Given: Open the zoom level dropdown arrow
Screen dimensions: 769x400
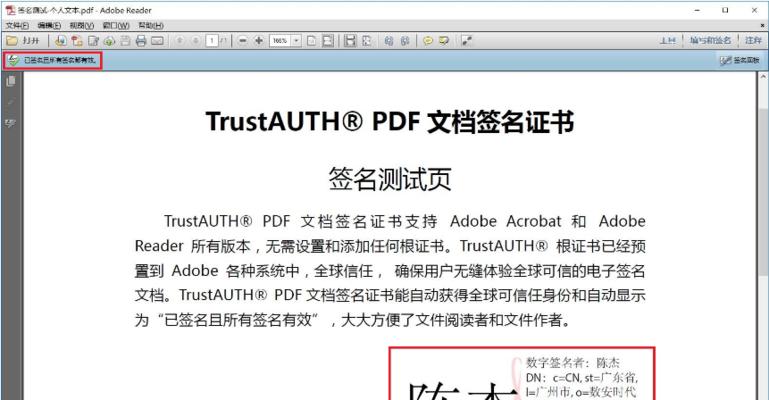Looking at the screenshot, I should (x=296, y=41).
